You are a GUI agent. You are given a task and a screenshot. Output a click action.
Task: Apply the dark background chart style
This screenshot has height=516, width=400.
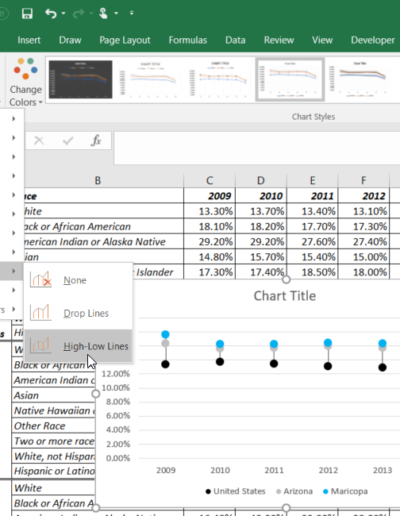point(80,79)
